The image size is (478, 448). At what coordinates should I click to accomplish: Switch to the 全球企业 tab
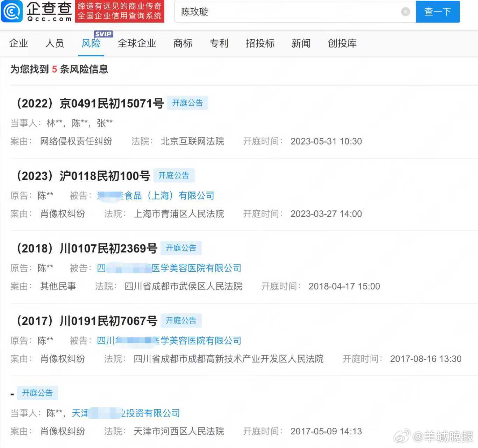(x=137, y=43)
